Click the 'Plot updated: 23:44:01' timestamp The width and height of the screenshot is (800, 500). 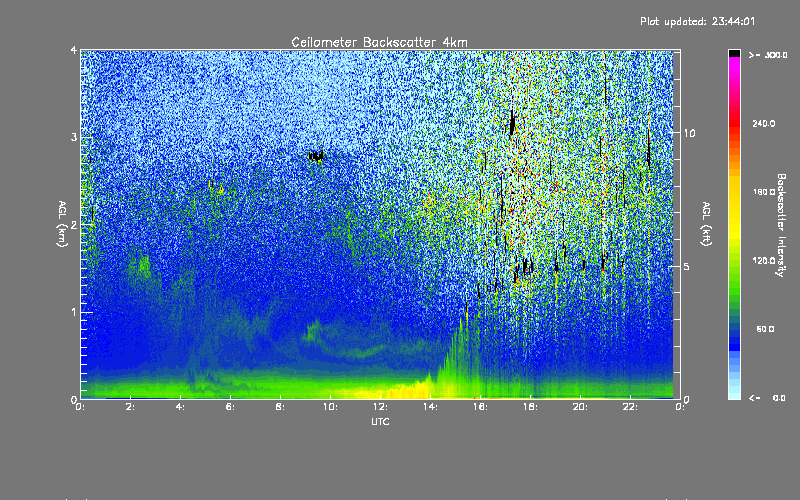[697, 21]
